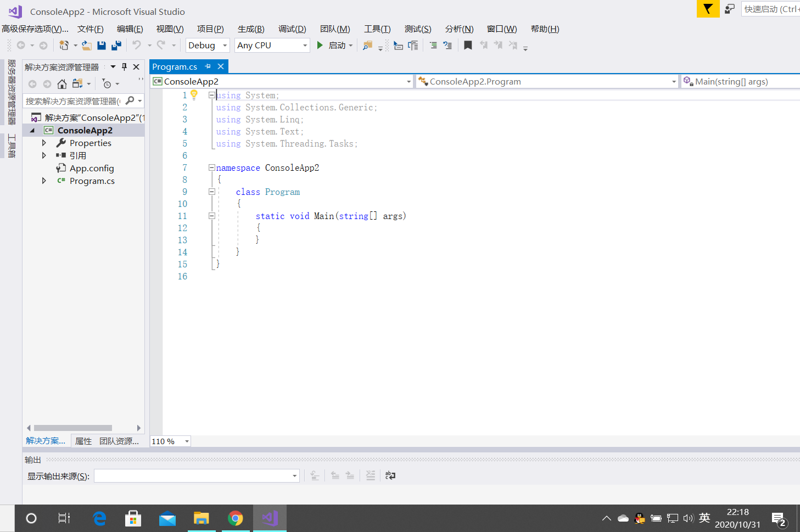Screen dimensions: 800x532
Task: Open Task View on the taskbar
Action: click(64, 518)
